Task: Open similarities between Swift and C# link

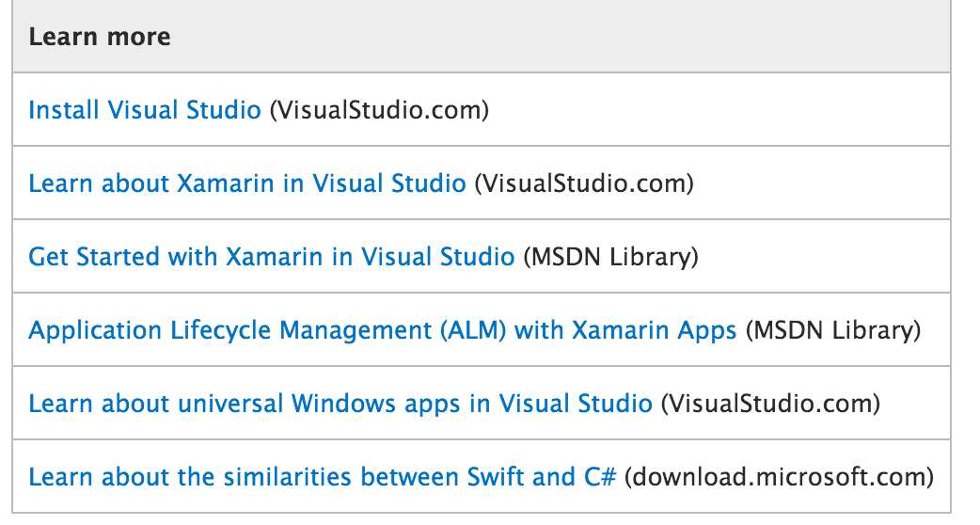Action: (x=323, y=477)
